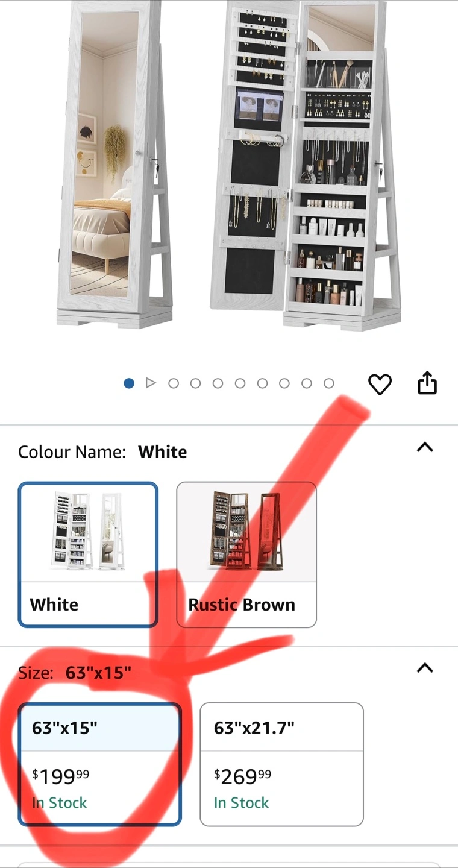Open the share icon

[x=427, y=383]
